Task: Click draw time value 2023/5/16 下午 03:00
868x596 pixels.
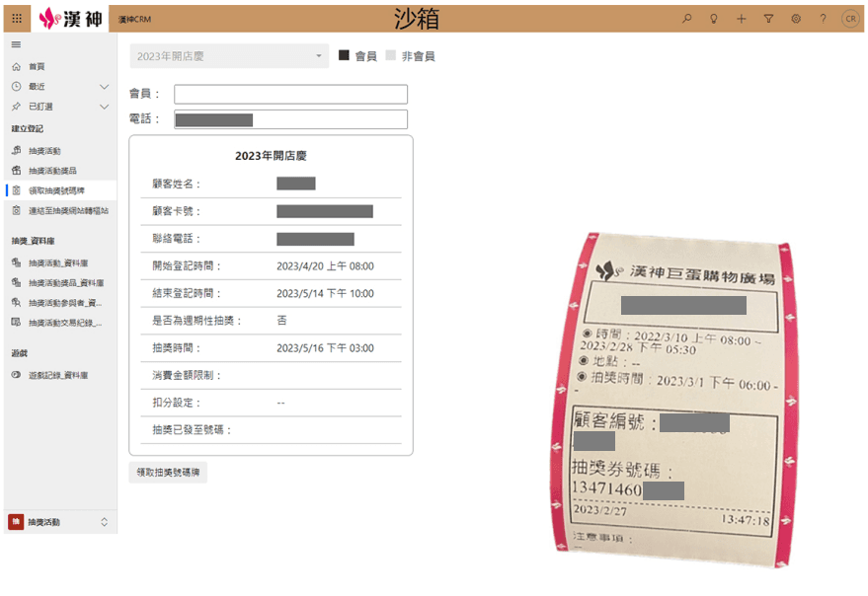Action: [x=325, y=348]
